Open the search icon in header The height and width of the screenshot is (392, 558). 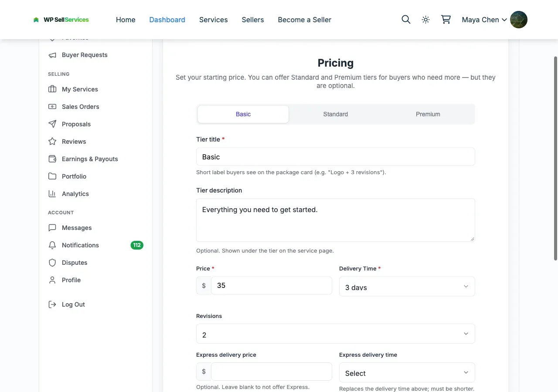406,20
